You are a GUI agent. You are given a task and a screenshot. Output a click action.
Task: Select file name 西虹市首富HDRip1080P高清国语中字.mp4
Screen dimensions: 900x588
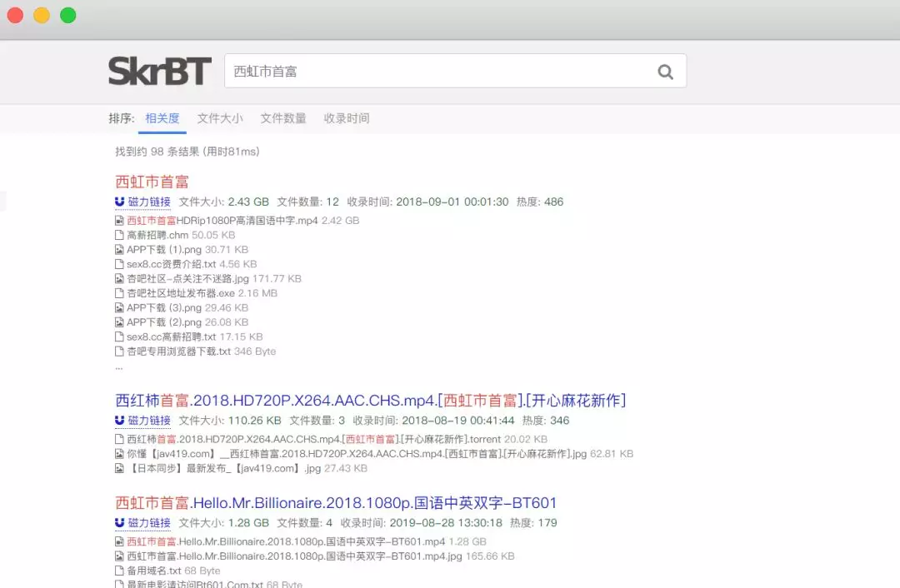[222, 220]
